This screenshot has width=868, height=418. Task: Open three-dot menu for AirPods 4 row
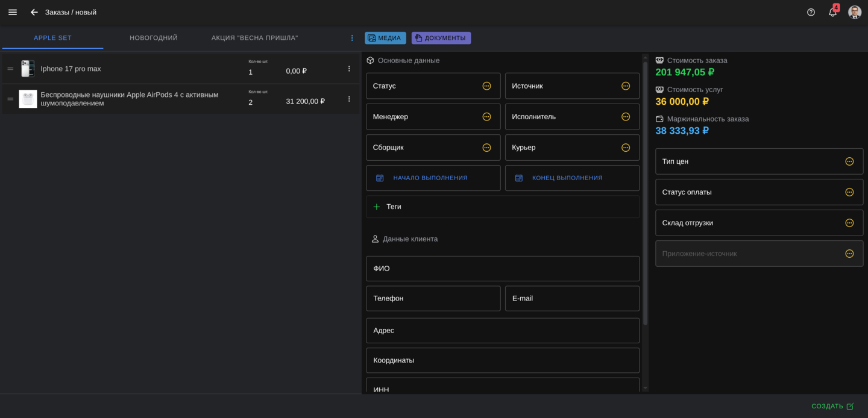pos(349,99)
